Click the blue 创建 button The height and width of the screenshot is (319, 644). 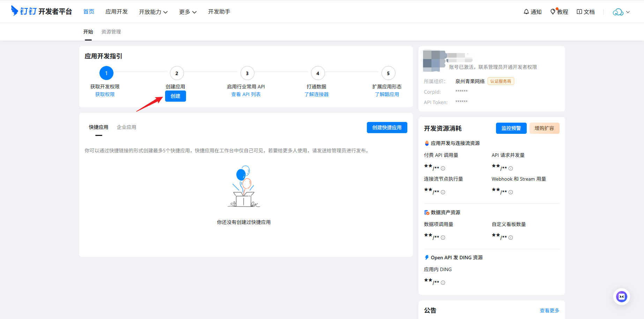[x=176, y=96]
